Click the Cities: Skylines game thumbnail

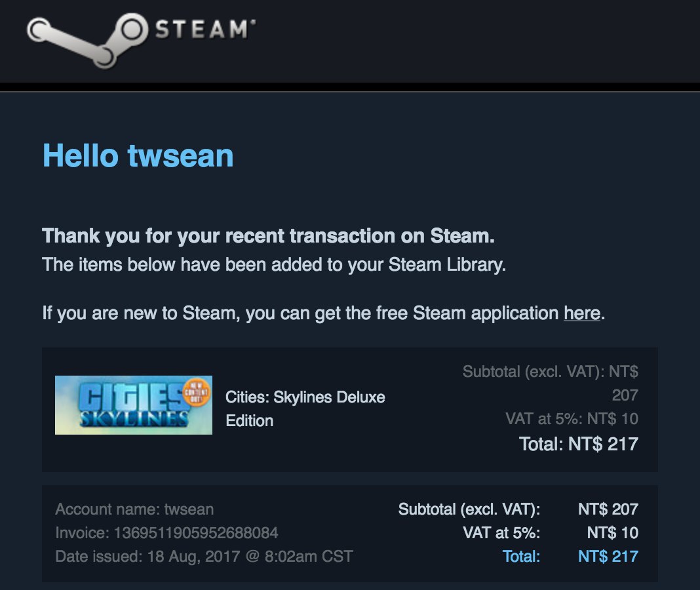point(134,405)
